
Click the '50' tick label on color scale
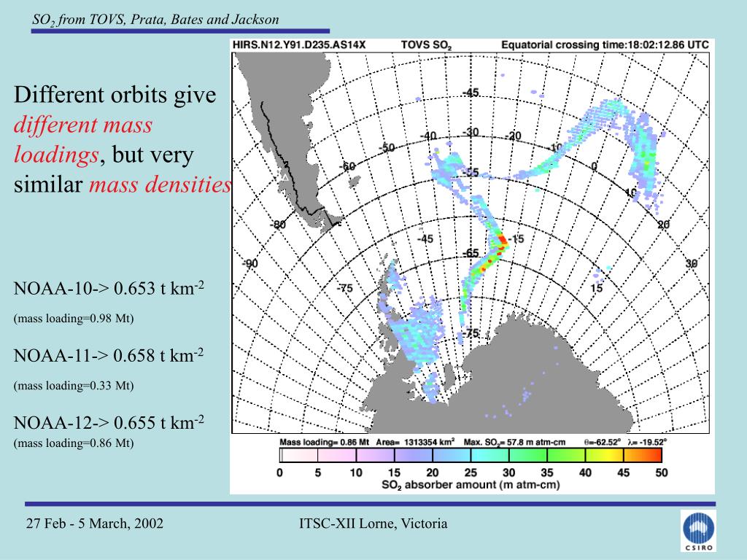point(661,472)
